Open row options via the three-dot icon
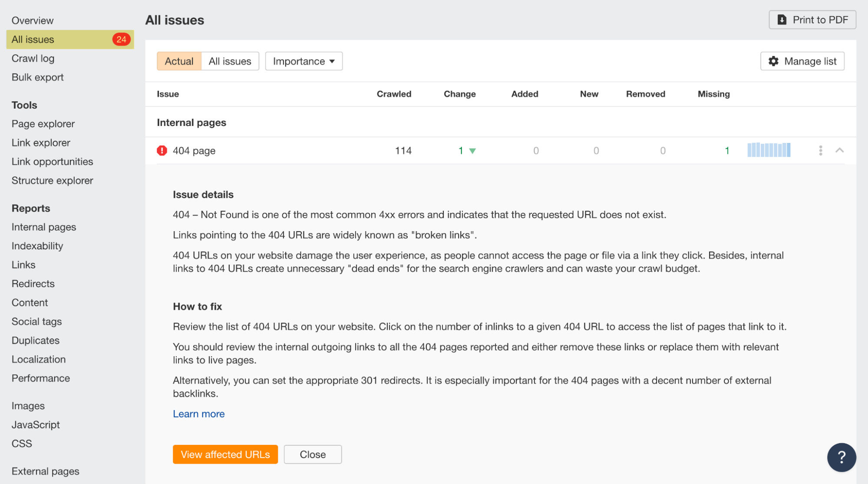The image size is (868, 484). (x=820, y=150)
